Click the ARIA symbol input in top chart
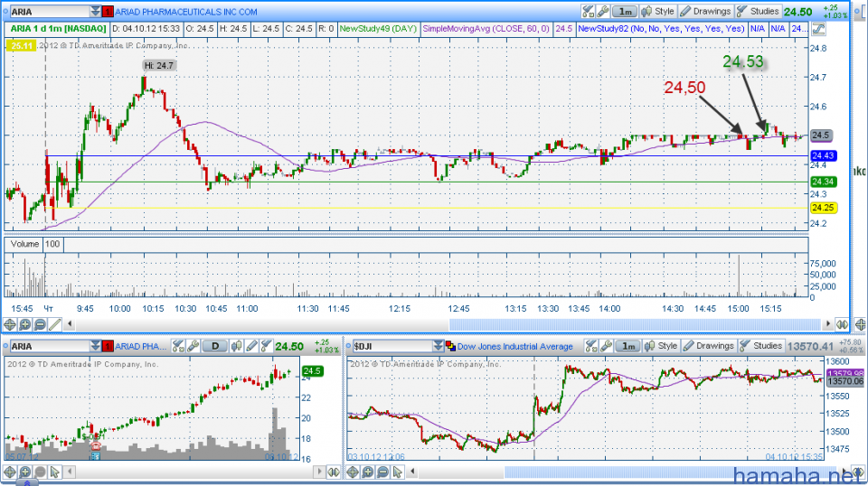 tap(50, 12)
